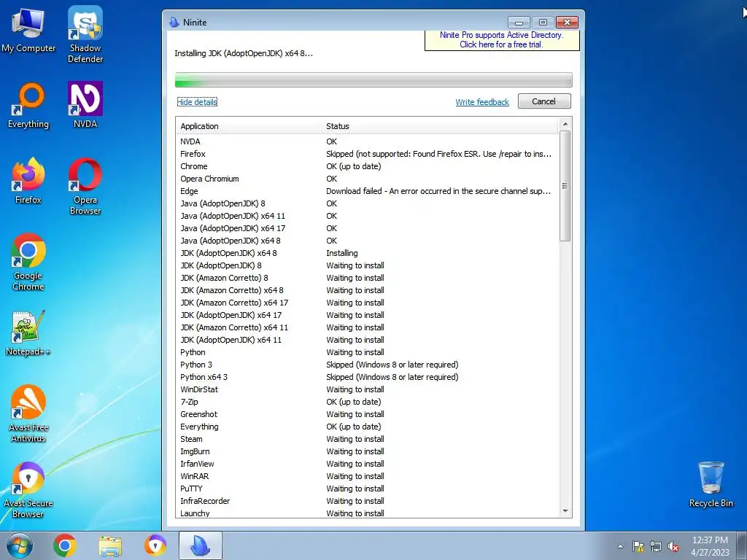
Task: Select the Opera Browser desktop shortcut
Action: (85, 186)
